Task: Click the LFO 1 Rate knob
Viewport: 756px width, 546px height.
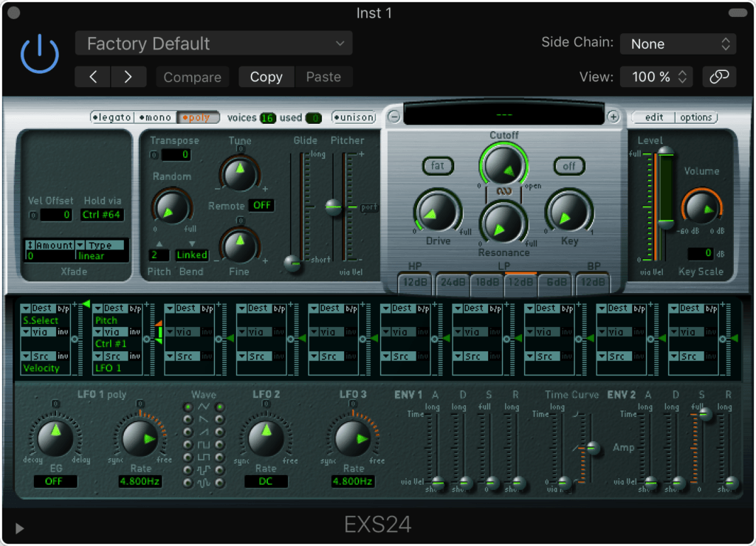Action: click(140, 438)
